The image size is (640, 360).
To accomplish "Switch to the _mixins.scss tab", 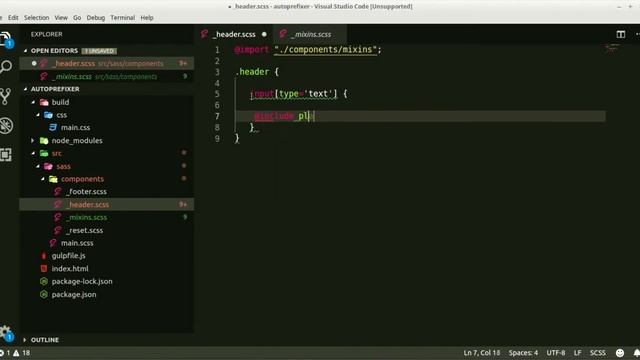I will click(x=310, y=34).
